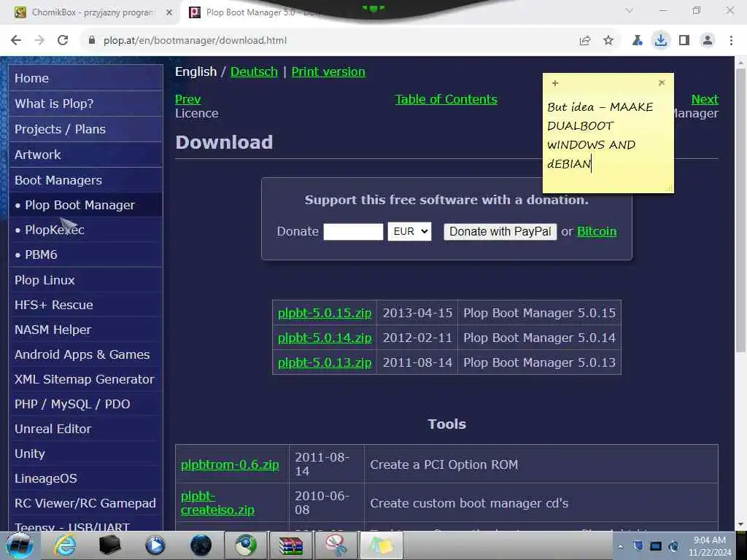The width and height of the screenshot is (747, 560).
Task: Click the security shield tray icon
Action: (638, 546)
